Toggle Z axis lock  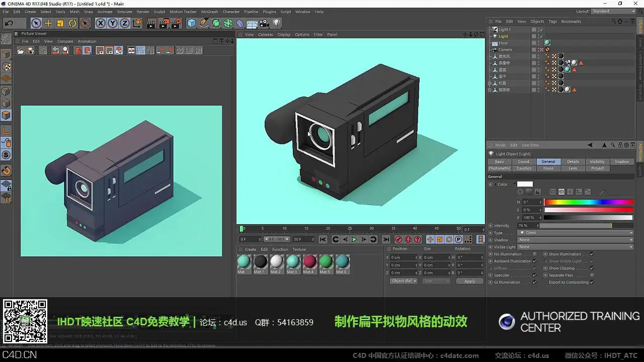[124, 23]
